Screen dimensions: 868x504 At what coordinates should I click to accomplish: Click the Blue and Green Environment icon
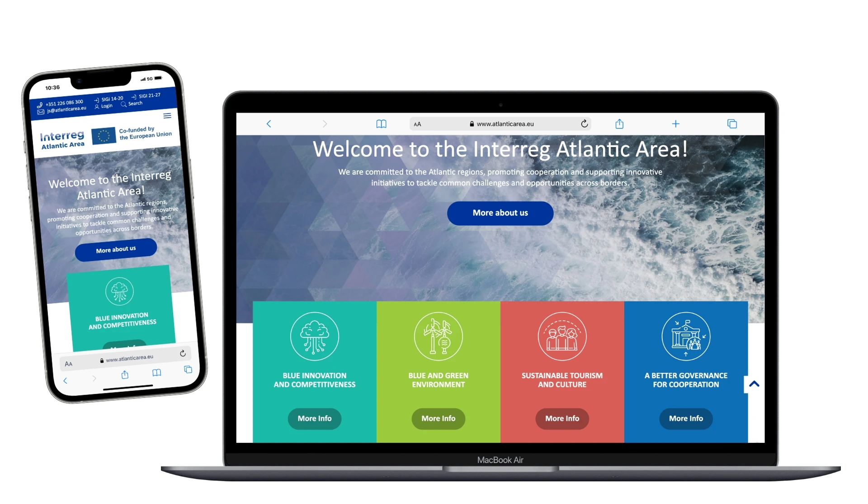[438, 337]
